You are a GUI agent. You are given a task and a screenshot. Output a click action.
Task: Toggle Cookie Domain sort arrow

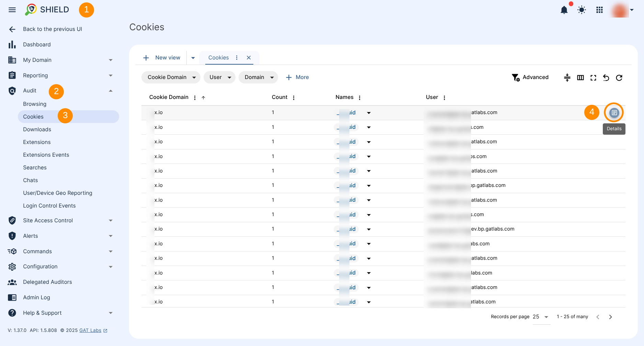click(203, 98)
